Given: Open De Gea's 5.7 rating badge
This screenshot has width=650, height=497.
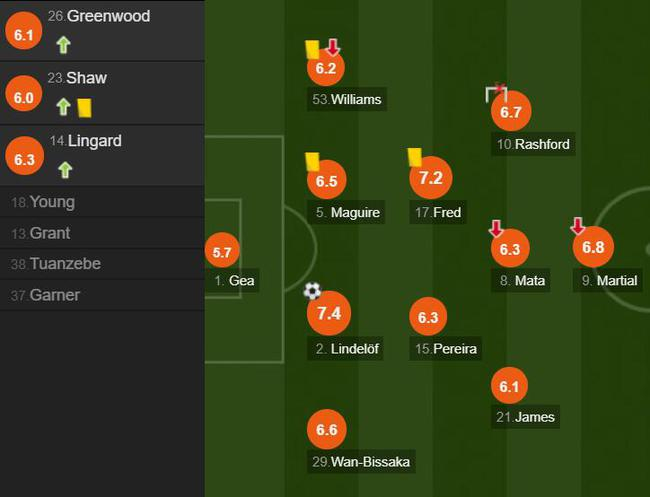Looking at the screenshot, I should point(223,254).
